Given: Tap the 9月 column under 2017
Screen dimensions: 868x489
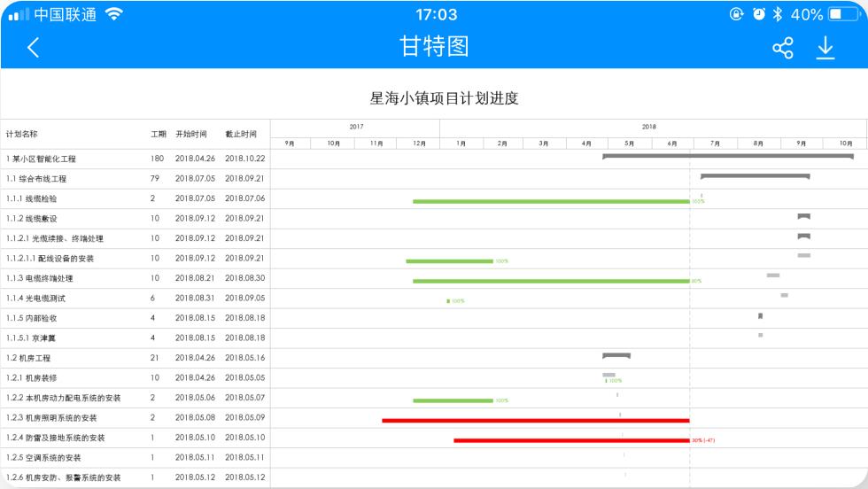Looking at the screenshot, I should click(290, 144).
